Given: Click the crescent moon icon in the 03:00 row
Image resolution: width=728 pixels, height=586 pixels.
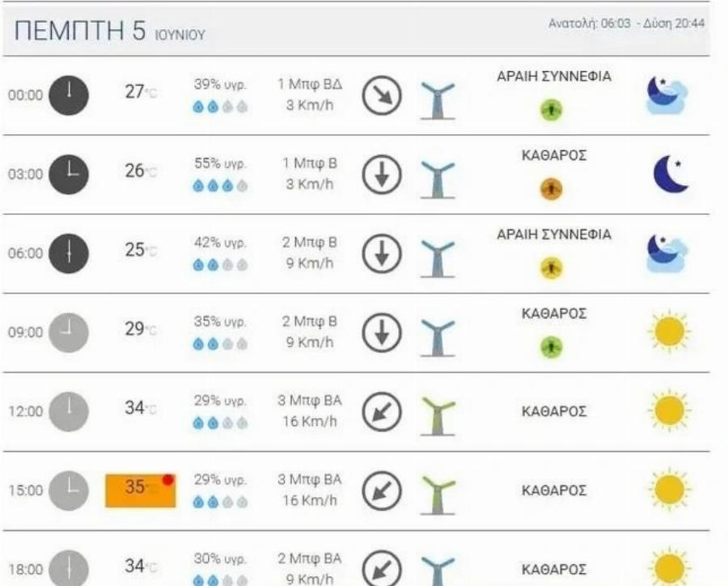Looking at the screenshot, I should tap(670, 174).
